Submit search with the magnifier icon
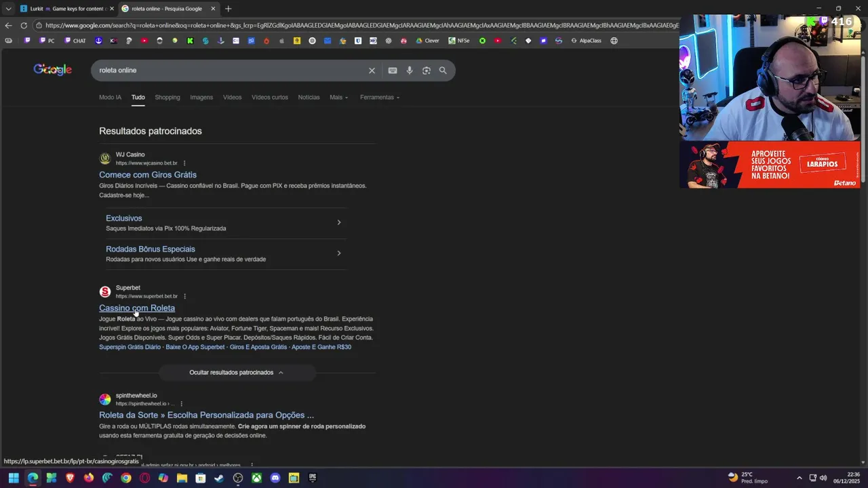The width and height of the screenshot is (868, 488). [443, 70]
